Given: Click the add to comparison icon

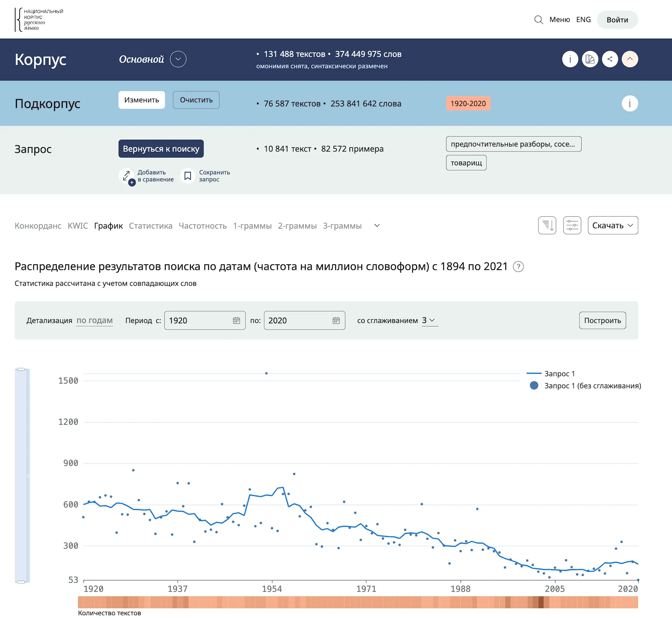Looking at the screenshot, I should click(x=127, y=176).
